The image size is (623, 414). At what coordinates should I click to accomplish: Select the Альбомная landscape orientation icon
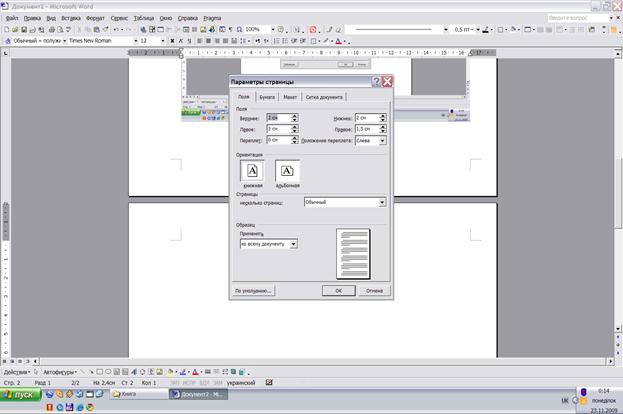[x=287, y=171]
